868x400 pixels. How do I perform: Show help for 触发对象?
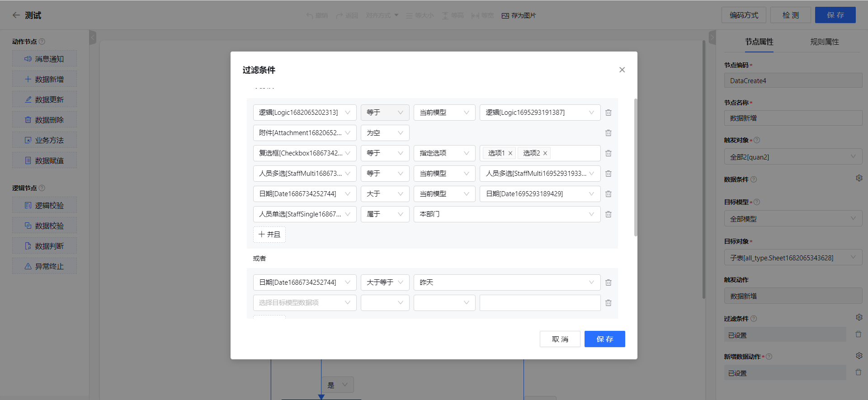click(757, 140)
